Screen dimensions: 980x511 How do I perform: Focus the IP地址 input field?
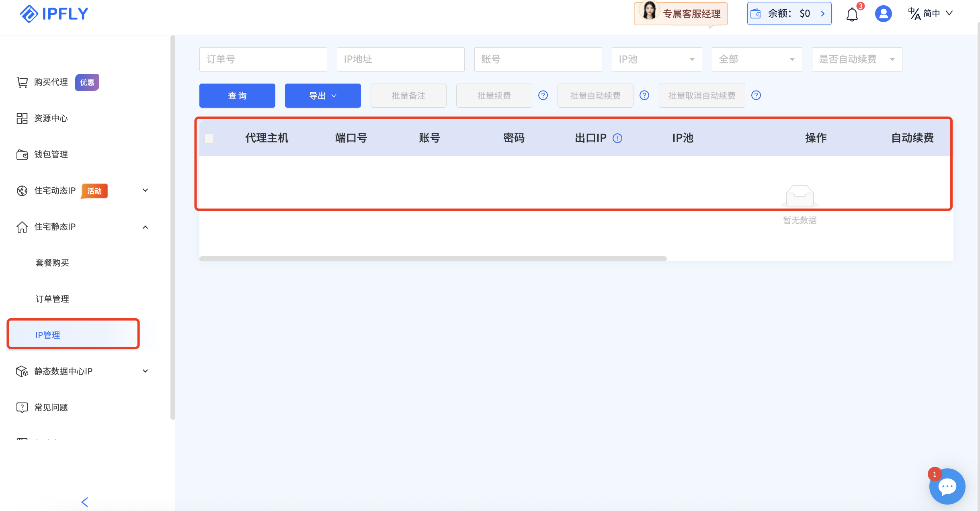click(x=401, y=59)
